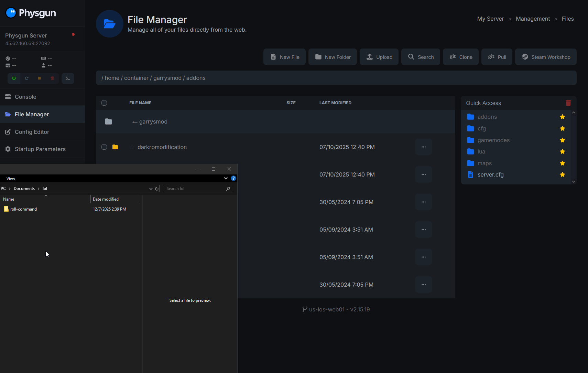Screen dimensions: 588x373
Task: Start the server with the green power icon
Action: pyautogui.click(x=14, y=78)
